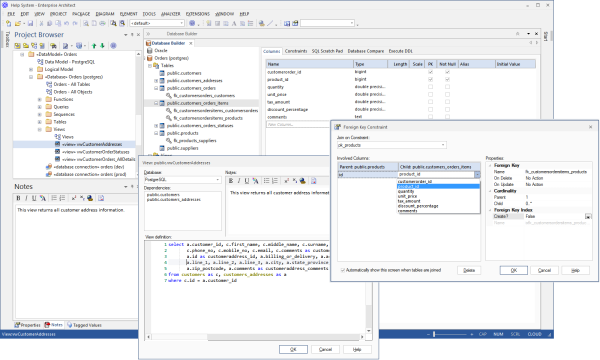Click ellipsis button in Foreign Key Index Create row
600x360 pixels.
pos(588,217)
